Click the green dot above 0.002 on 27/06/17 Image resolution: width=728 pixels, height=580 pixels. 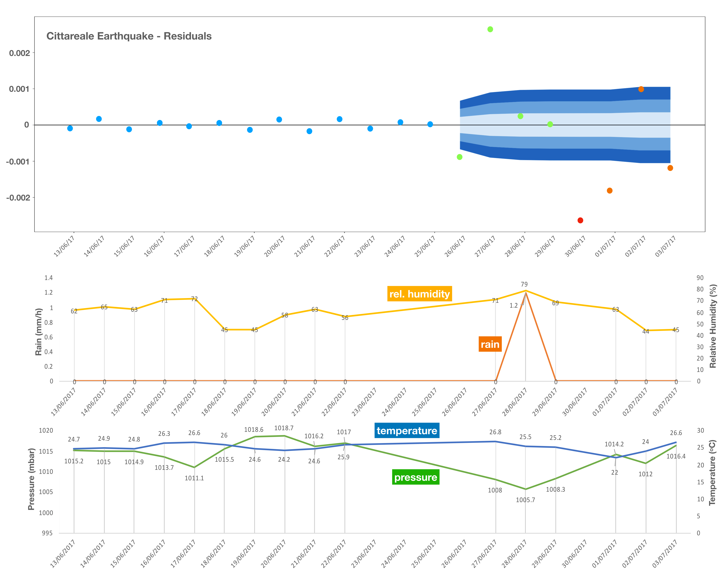coord(490,29)
